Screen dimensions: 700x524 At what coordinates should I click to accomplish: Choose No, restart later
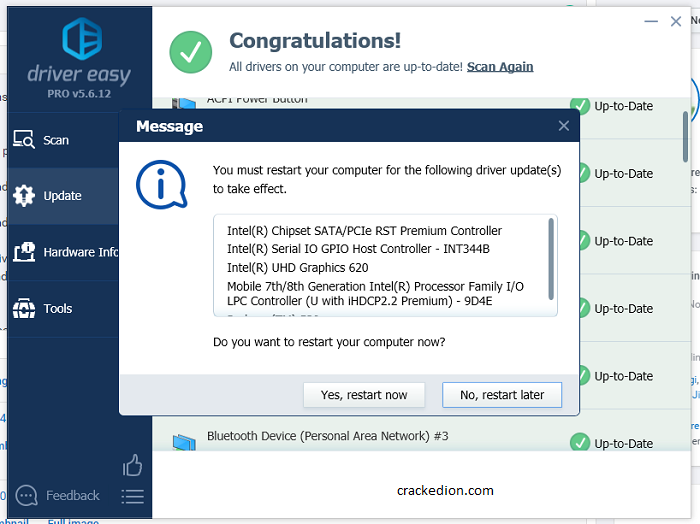pos(502,395)
